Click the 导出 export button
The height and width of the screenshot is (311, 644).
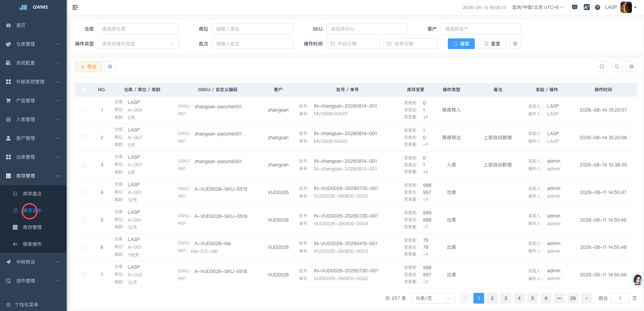point(88,67)
